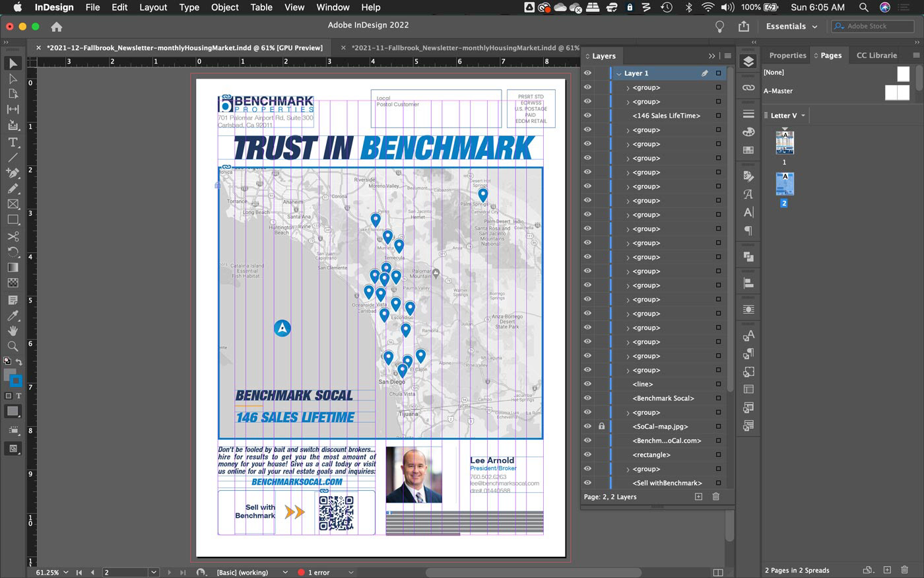Toggle visibility of Layer 1

pos(587,73)
